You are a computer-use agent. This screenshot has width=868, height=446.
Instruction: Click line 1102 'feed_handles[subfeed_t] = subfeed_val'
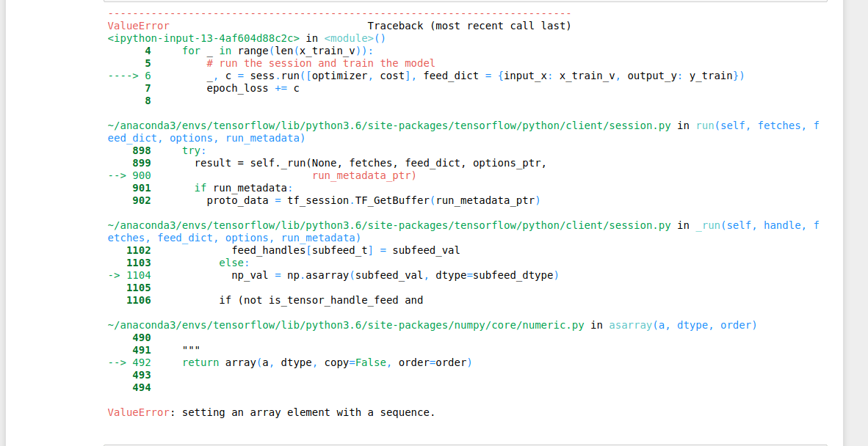click(346, 250)
